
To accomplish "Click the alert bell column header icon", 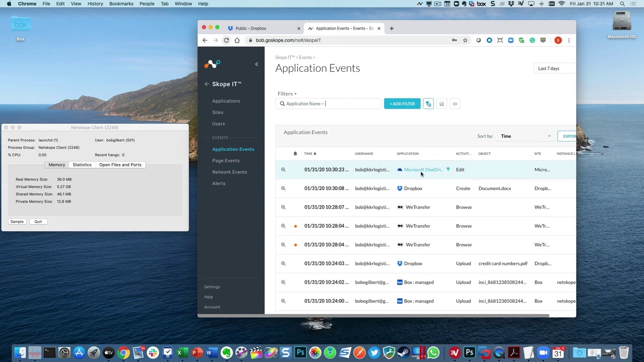I will point(295,154).
